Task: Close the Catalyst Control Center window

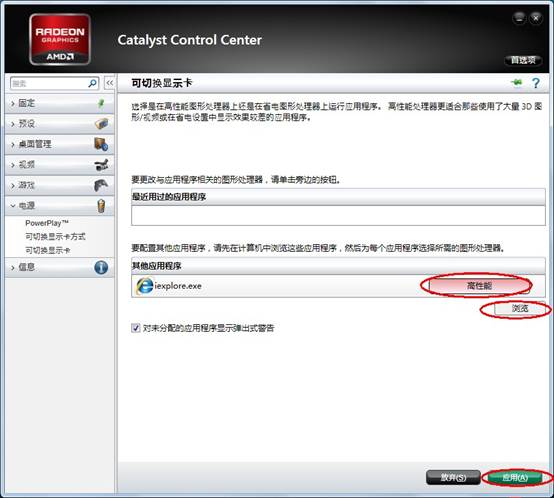Action: 536,18
